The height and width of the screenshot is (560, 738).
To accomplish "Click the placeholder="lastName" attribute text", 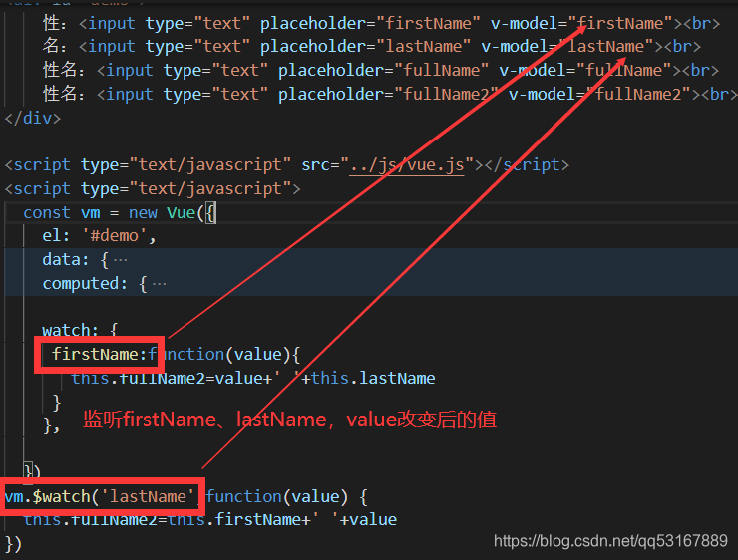I will (365, 46).
